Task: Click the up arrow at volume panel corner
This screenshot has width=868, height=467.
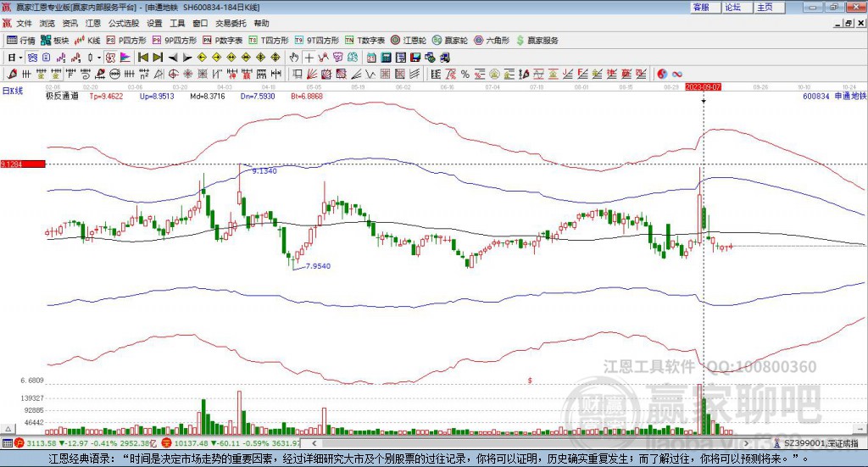Action: pos(8,429)
